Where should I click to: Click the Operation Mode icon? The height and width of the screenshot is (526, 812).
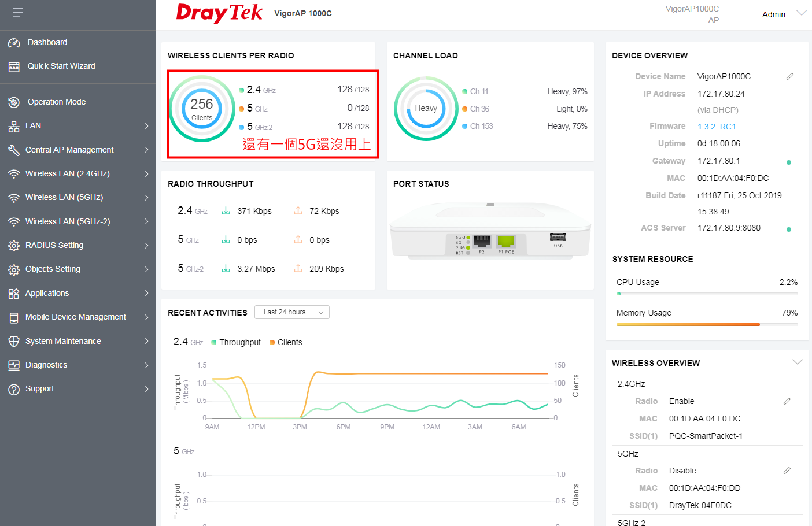click(14, 102)
